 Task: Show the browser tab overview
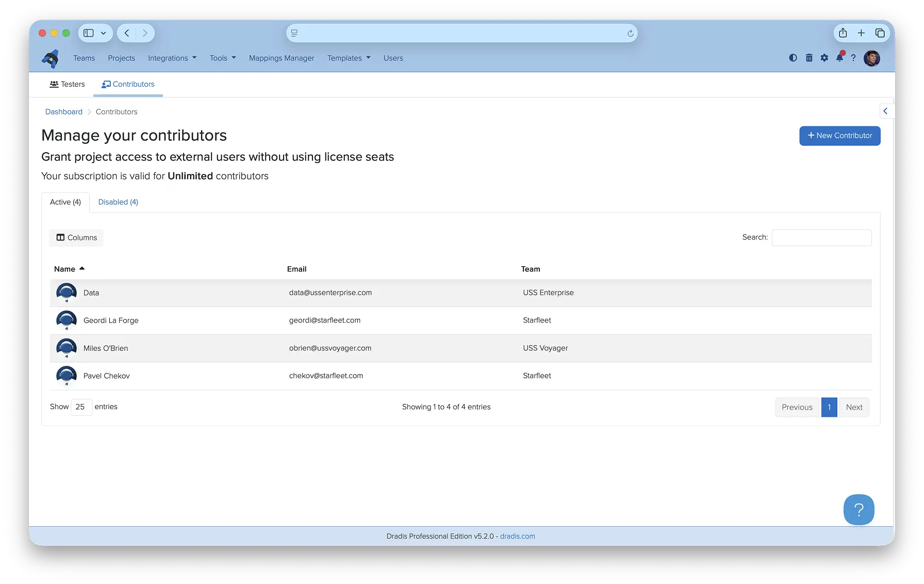pos(880,33)
